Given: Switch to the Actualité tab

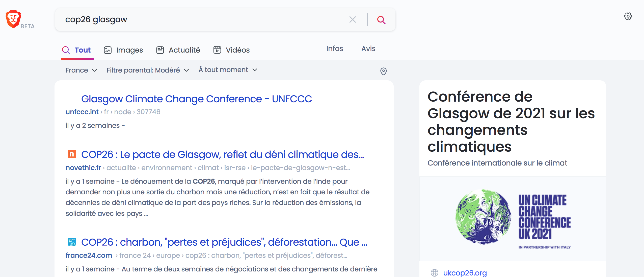Looking at the screenshot, I should (178, 50).
